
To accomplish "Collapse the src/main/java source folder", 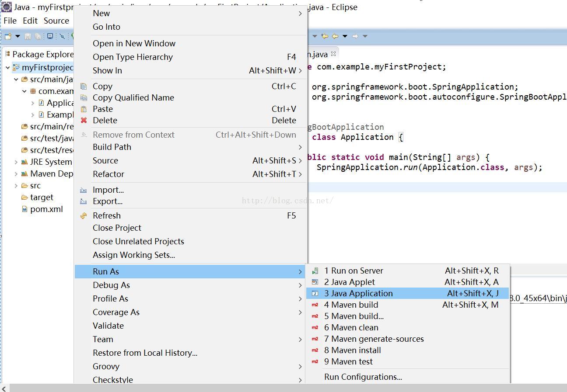I will tap(16, 80).
